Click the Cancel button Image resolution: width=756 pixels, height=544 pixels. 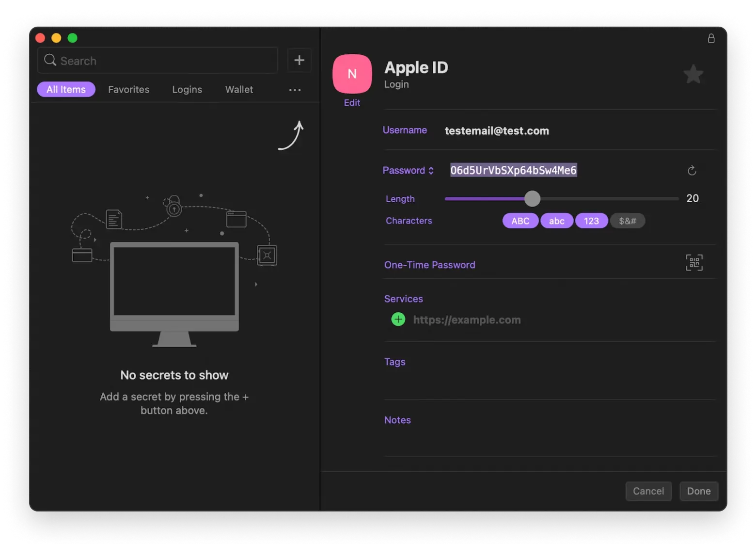pyautogui.click(x=648, y=491)
